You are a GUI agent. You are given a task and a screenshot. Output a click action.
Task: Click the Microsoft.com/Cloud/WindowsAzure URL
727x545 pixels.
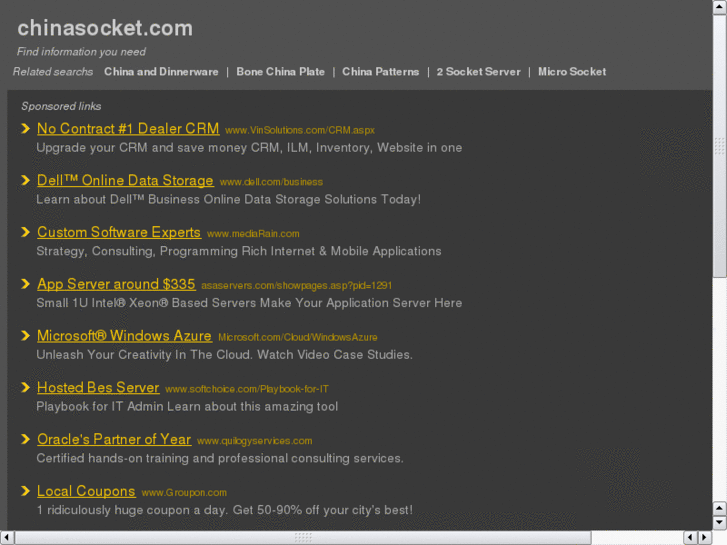[x=298, y=337]
